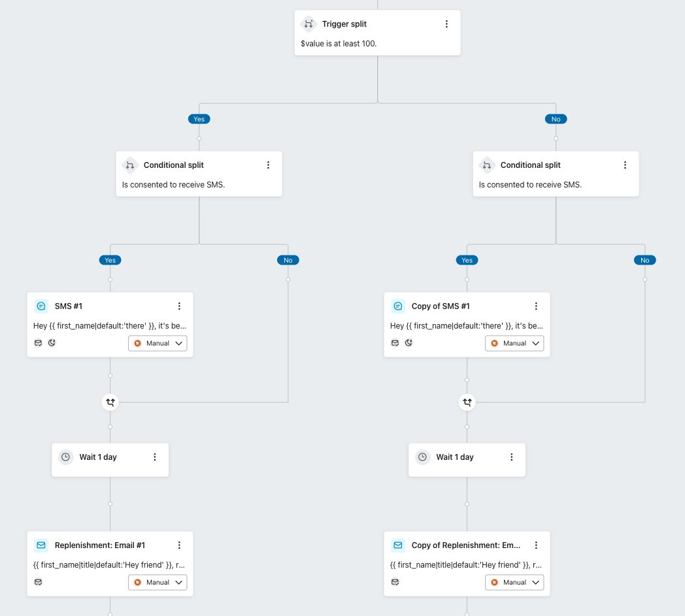685x616 pixels.
Task: Open the Manual status dropdown on SMS #1
Action: pos(178,343)
